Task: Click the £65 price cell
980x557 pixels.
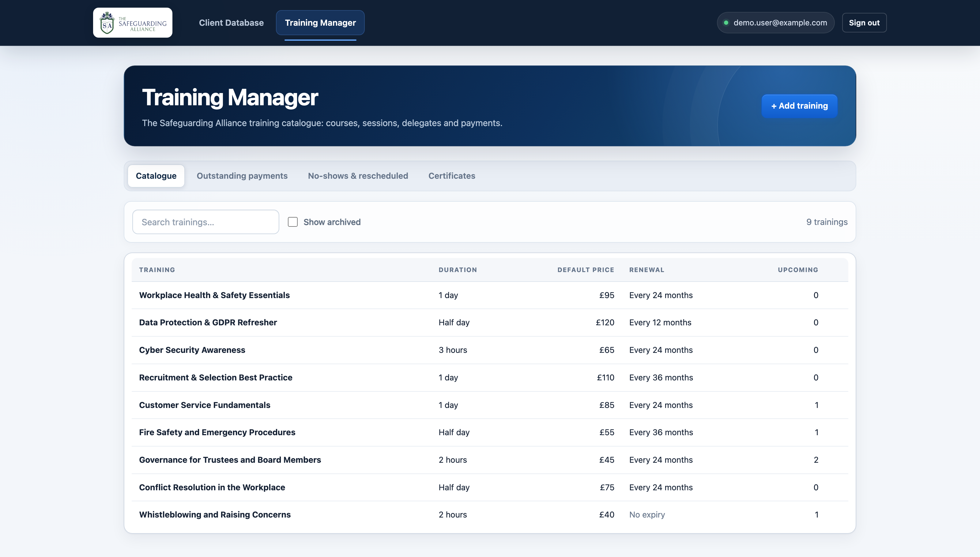Action: click(x=607, y=350)
